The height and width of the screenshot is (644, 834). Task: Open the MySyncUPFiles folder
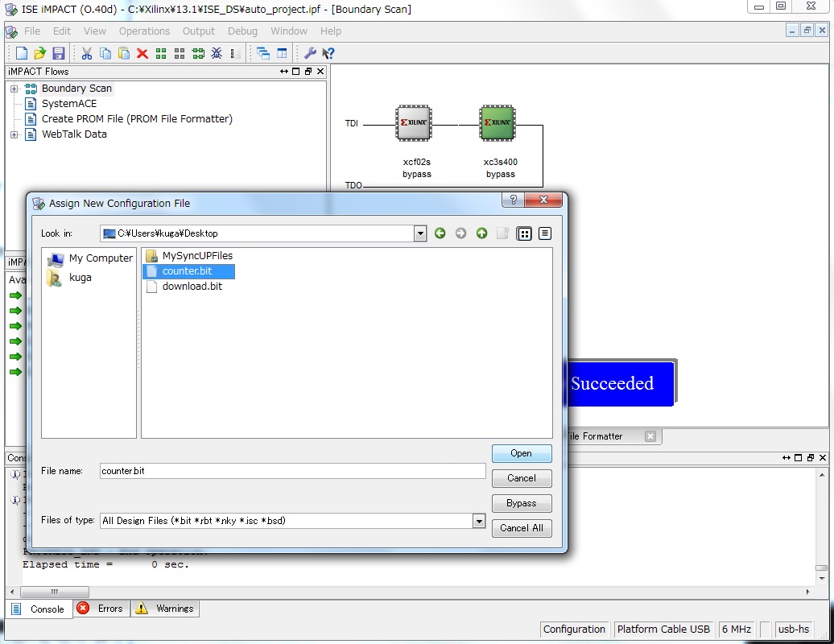click(x=189, y=256)
